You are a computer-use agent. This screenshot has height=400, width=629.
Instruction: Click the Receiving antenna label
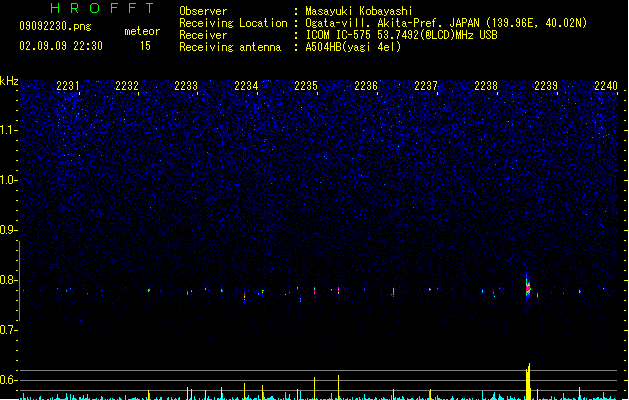tap(230, 47)
